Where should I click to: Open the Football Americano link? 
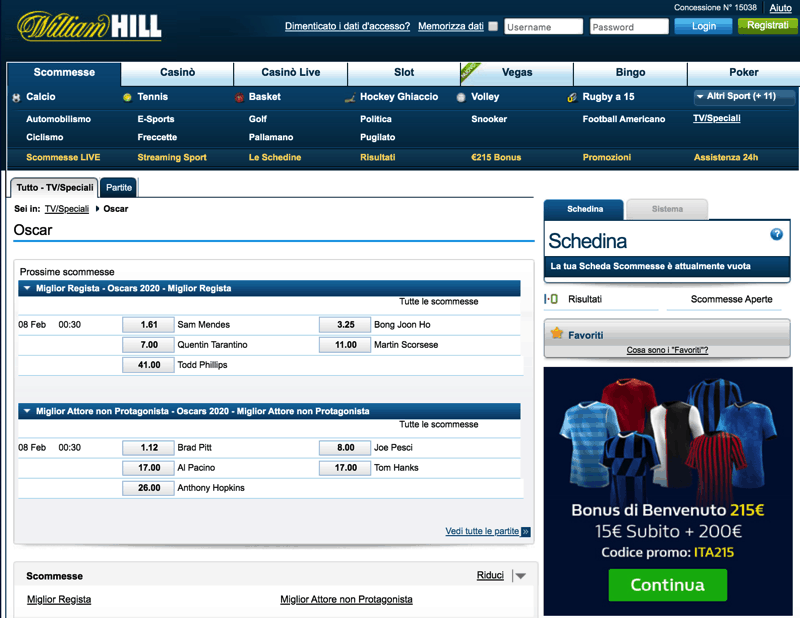point(623,119)
